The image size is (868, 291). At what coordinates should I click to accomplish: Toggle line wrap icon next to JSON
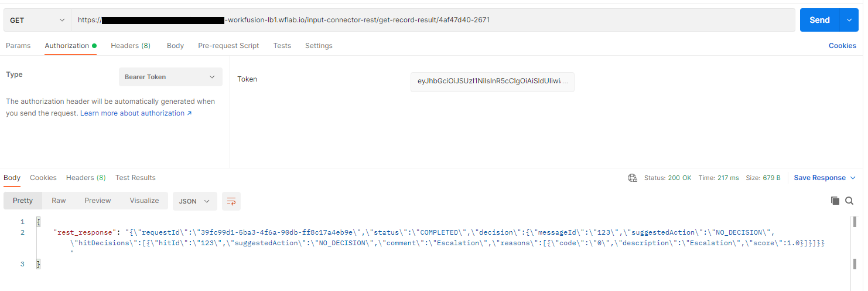click(231, 201)
